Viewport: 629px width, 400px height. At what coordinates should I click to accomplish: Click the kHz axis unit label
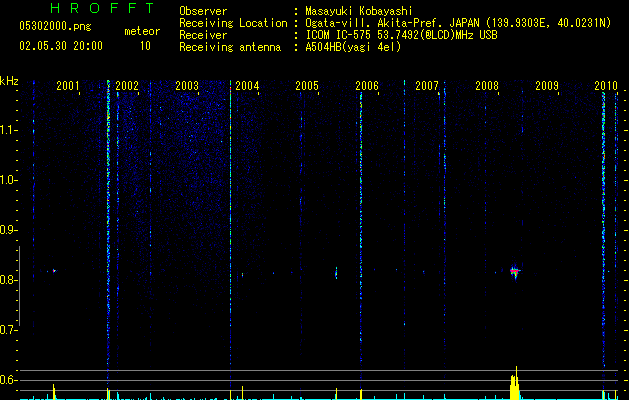tap(9, 81)
